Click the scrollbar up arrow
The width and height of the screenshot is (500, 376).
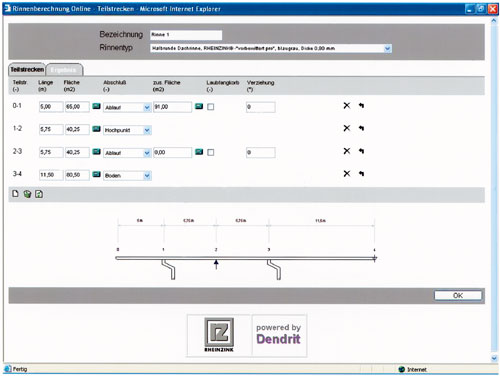click(494, 21)
